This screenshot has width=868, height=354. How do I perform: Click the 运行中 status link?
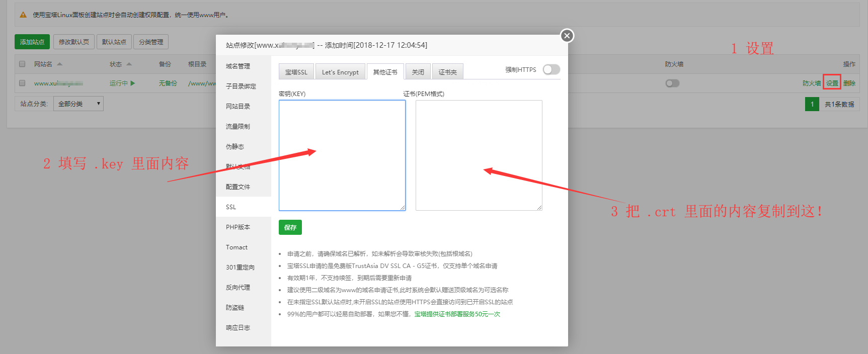coord(119,83)
